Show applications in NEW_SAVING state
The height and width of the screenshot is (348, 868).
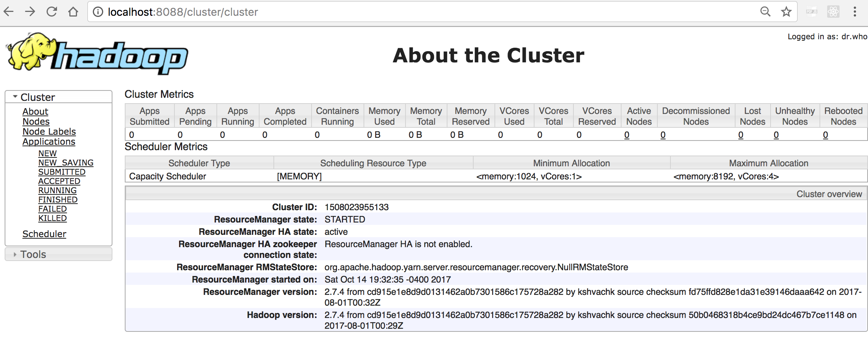(66, 162)
